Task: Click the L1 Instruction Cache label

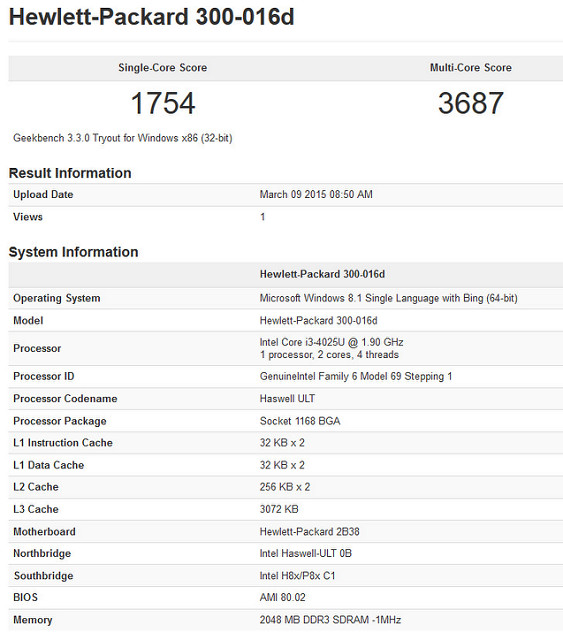Action: click(x=63, y=443)
